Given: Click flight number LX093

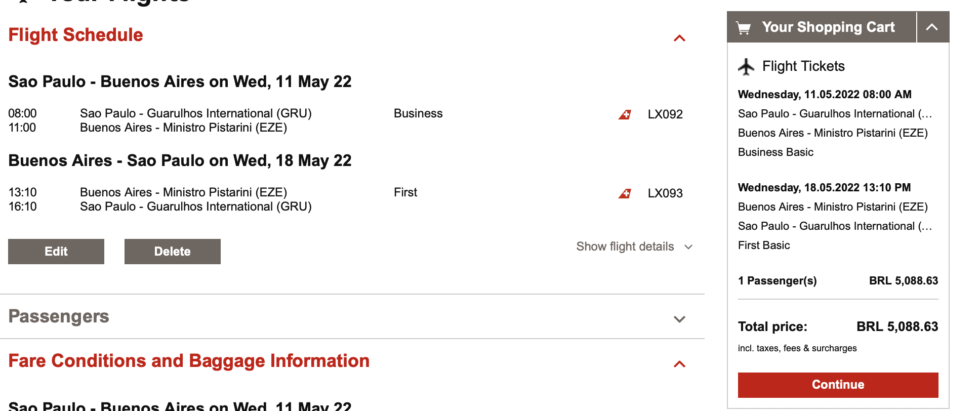Looking at the screenshot, I should click(665, 193).
